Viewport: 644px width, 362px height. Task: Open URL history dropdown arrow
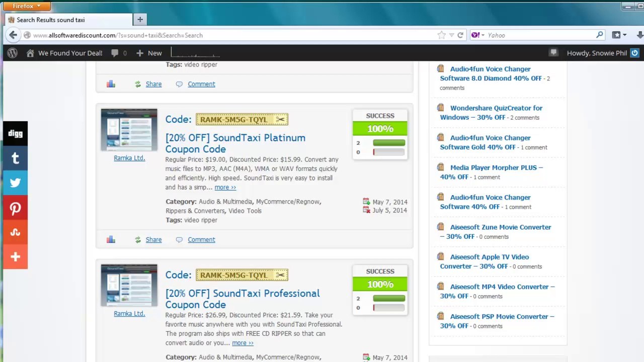point(451,35)
